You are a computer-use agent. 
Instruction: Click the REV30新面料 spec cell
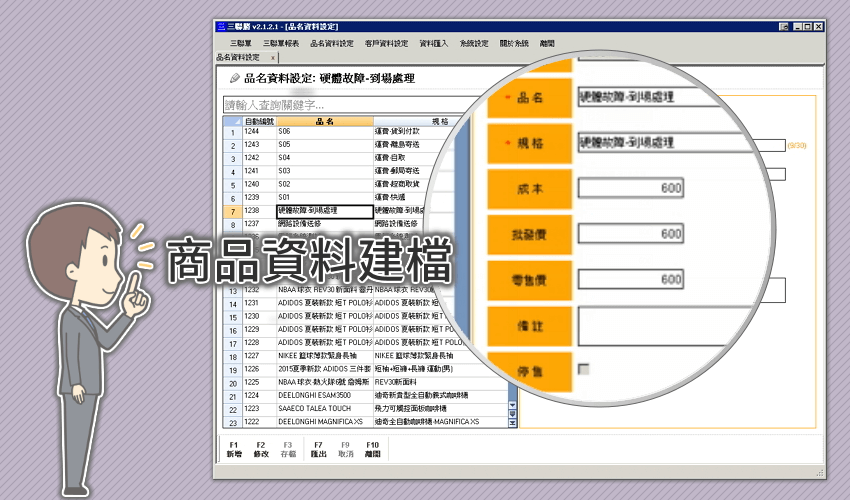pos(440,382)
